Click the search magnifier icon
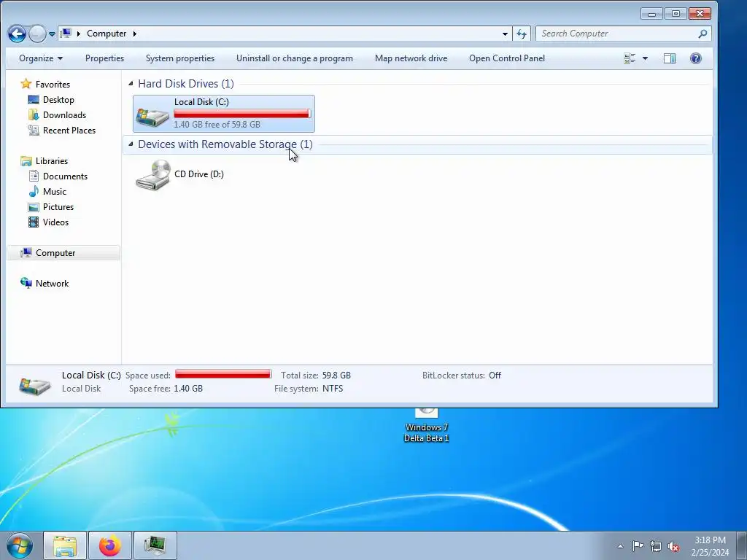This screenshot has width=747, height=560. click(703, 34)
